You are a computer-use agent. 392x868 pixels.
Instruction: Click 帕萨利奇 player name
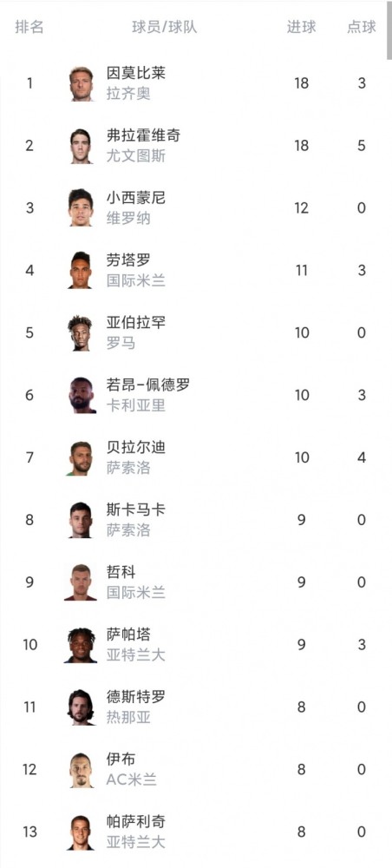pyautogui.click(x=136, y=821)
